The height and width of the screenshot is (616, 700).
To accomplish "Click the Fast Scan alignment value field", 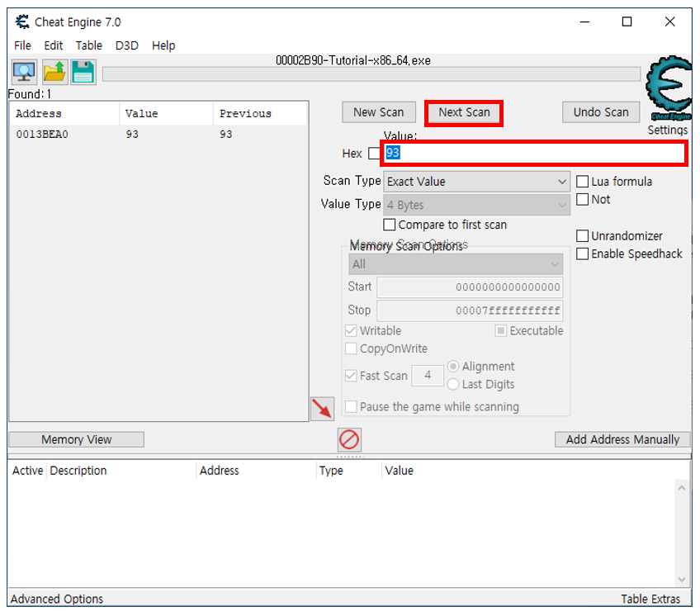I will [x=428, y=375].
